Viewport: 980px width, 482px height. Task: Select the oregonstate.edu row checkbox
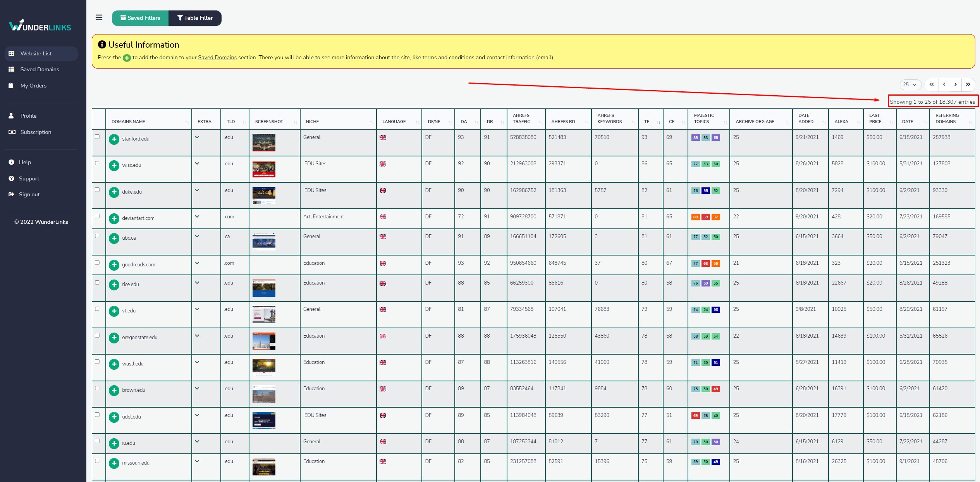(97, 335)
